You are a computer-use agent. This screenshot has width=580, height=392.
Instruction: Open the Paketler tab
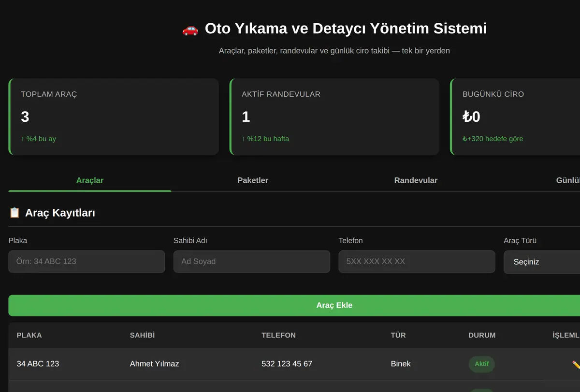point(253,180)
